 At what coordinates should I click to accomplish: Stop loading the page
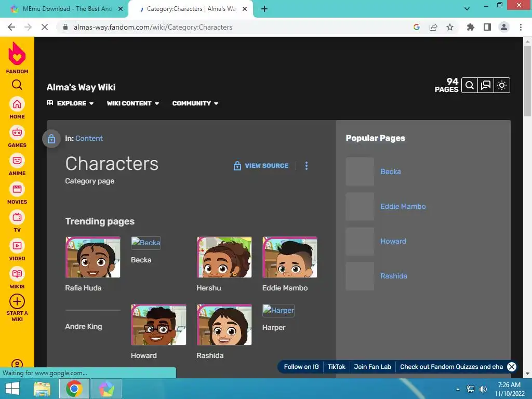pos(45,27)
